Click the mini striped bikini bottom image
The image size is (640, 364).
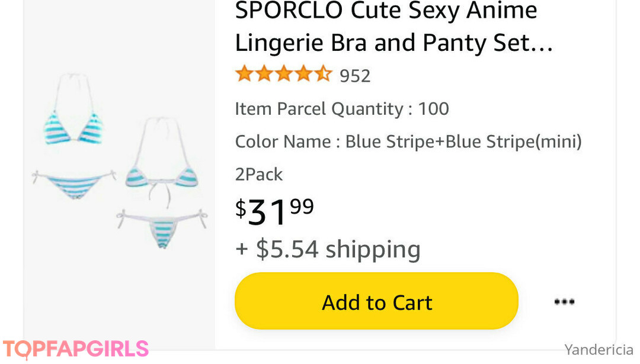tap(162, 228)
